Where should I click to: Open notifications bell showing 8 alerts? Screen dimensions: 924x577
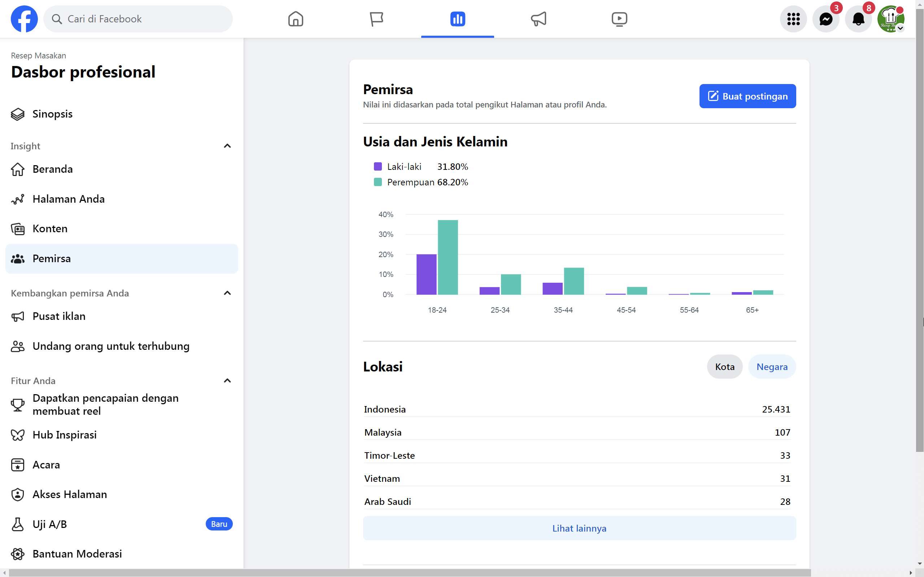click(858, 18)
